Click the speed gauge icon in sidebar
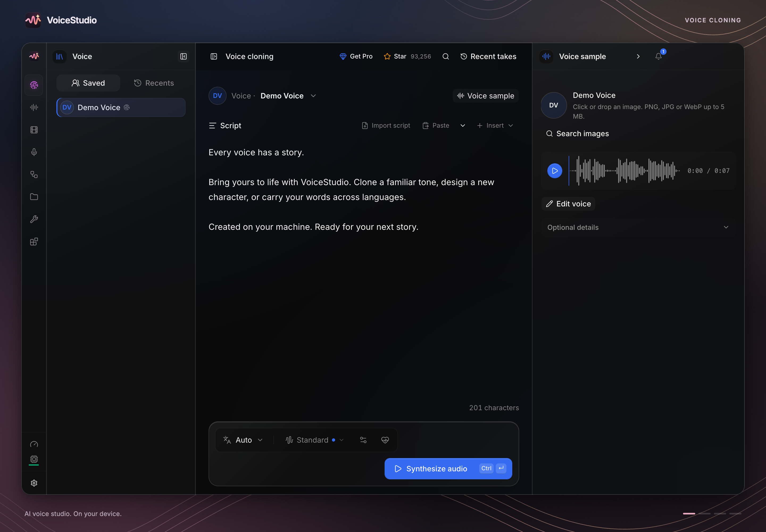766x532 pixels. 34,444
